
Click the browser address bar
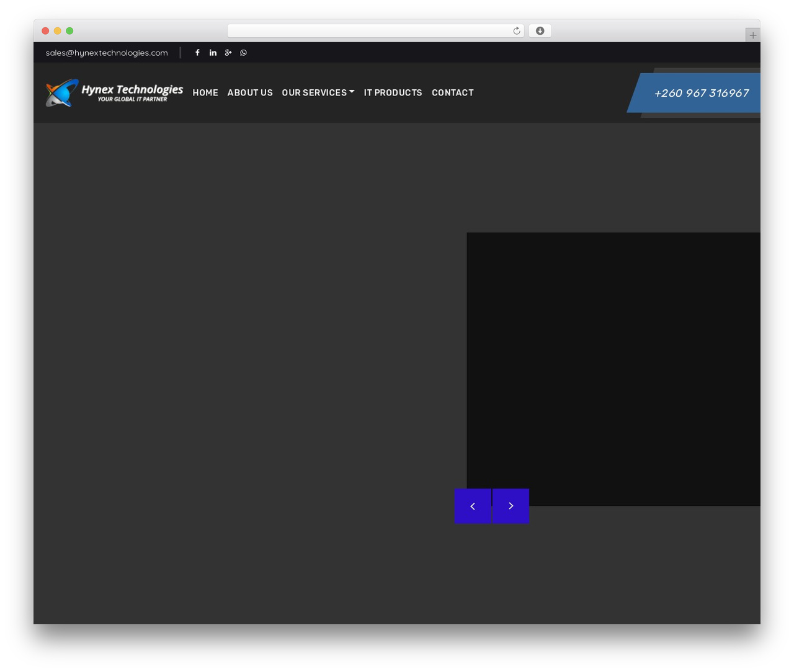point(376,31)
